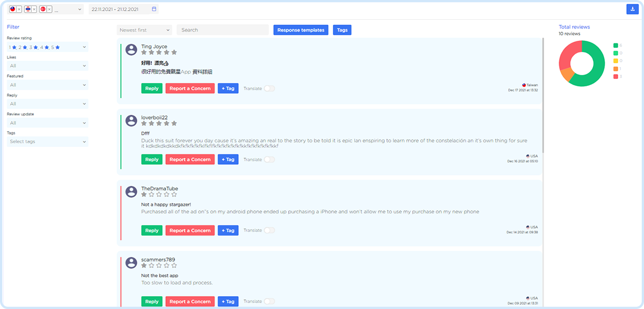Screen dimensions: 644x309
Task: Enable Translate on Ting Joyce's review
Action: tap(269, 89)
